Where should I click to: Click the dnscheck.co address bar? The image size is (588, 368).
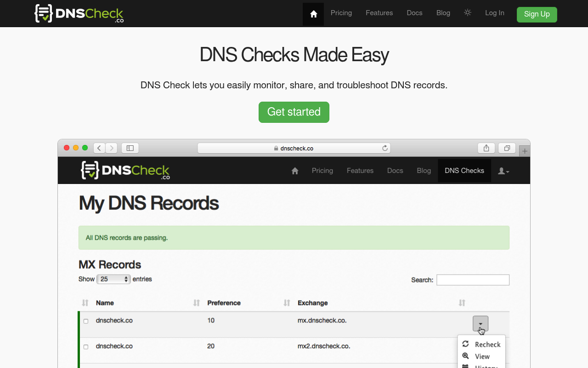(294, 148)
